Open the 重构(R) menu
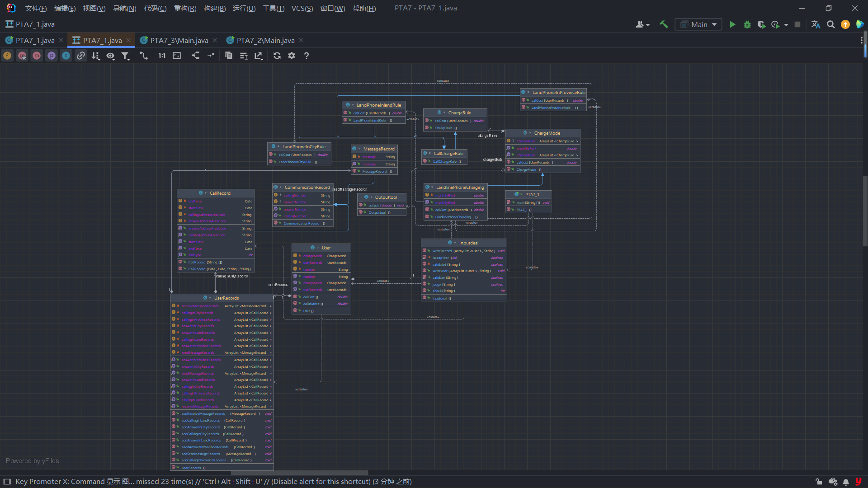868x488 pixels. click(185, 8)
